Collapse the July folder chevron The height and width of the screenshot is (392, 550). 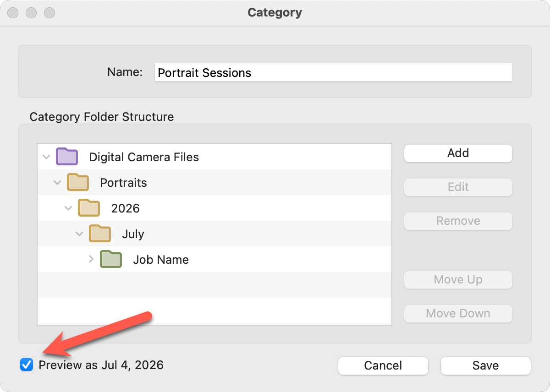pyautogui.click(x=79, y=234)
